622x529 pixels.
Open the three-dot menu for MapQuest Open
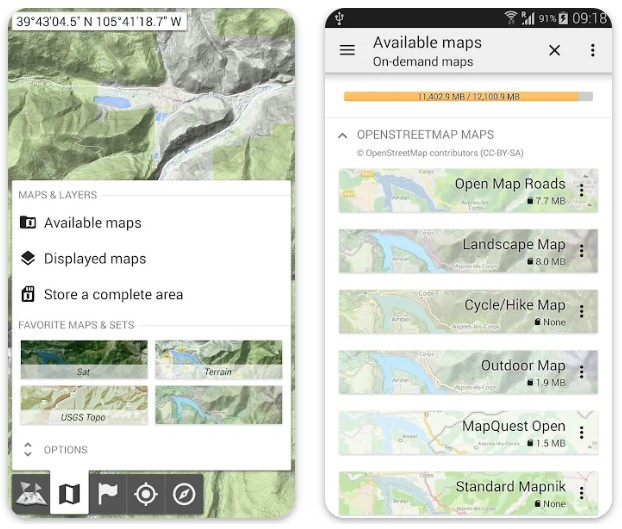point(582,432)
